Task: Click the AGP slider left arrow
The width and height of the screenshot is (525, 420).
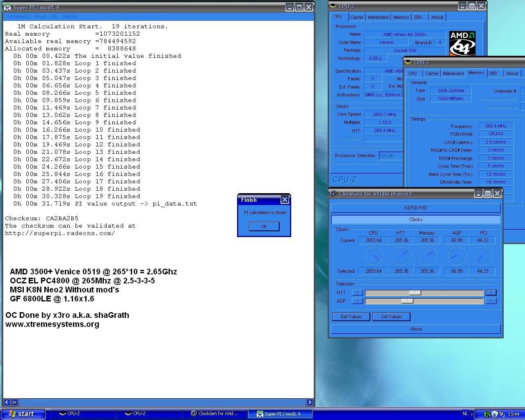Action: click(357, 301)
